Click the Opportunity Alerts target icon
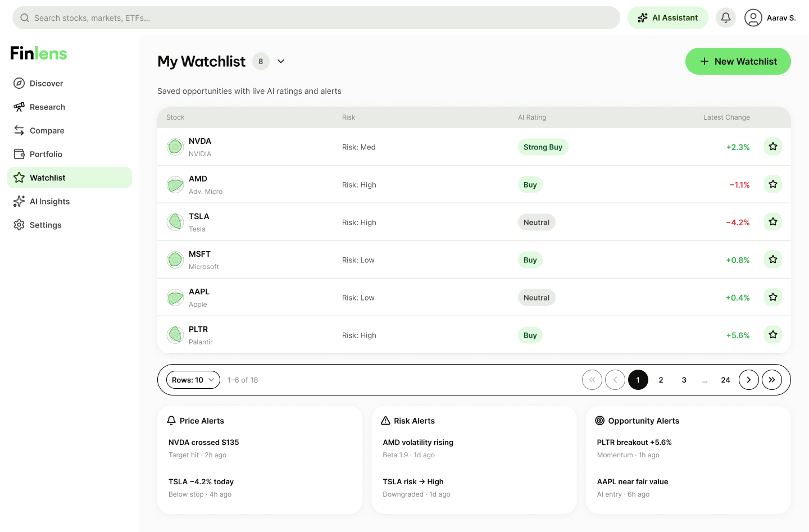 tap(600, 421)
